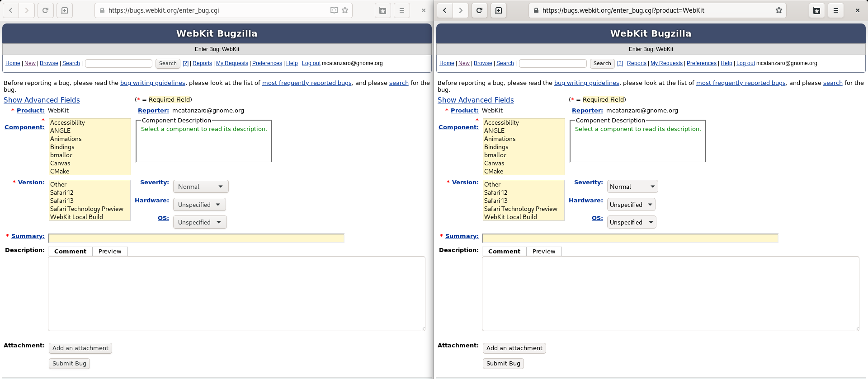Screen dimensions: 868x379
Task: Select Safari Technology Preview in right window
Action: pyautogui.click(x=524, y=209)
